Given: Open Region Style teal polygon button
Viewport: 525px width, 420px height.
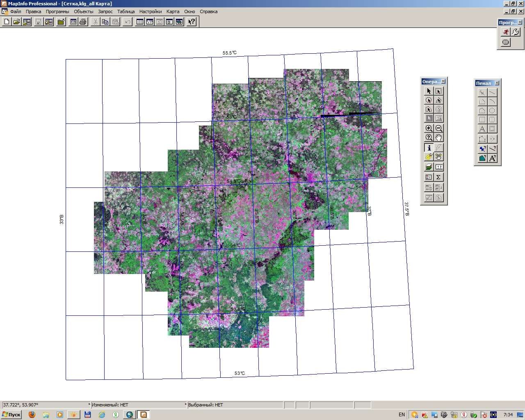Looking at the screenshot, I should point(482,158).
